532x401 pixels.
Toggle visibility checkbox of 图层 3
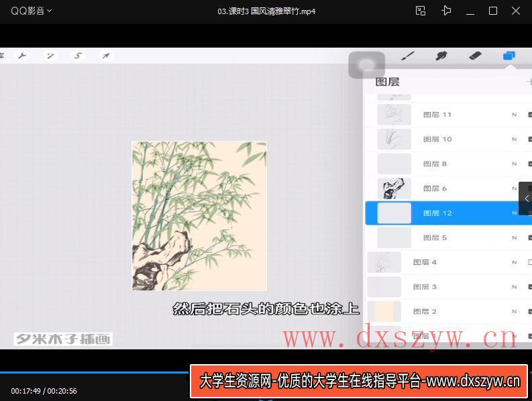pos(530,287)
